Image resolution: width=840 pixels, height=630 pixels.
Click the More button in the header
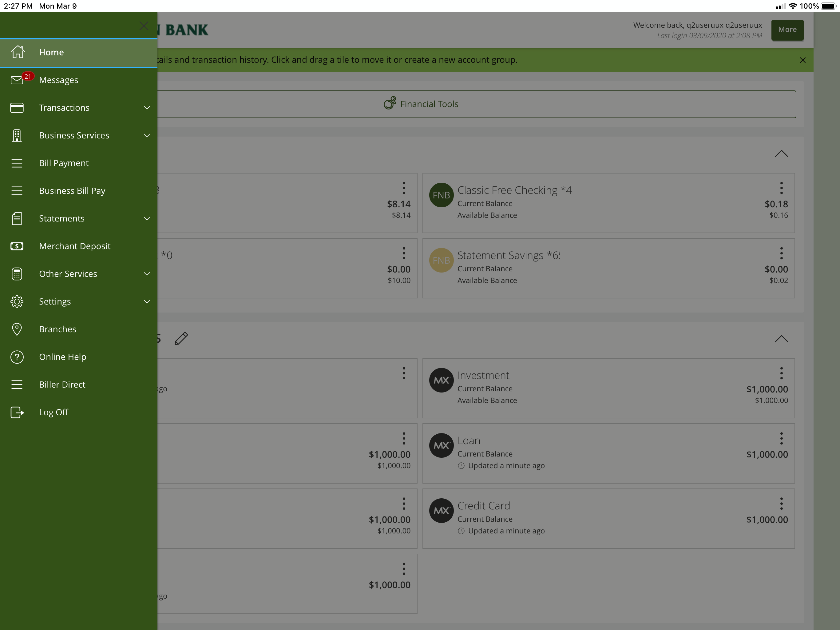787,30
